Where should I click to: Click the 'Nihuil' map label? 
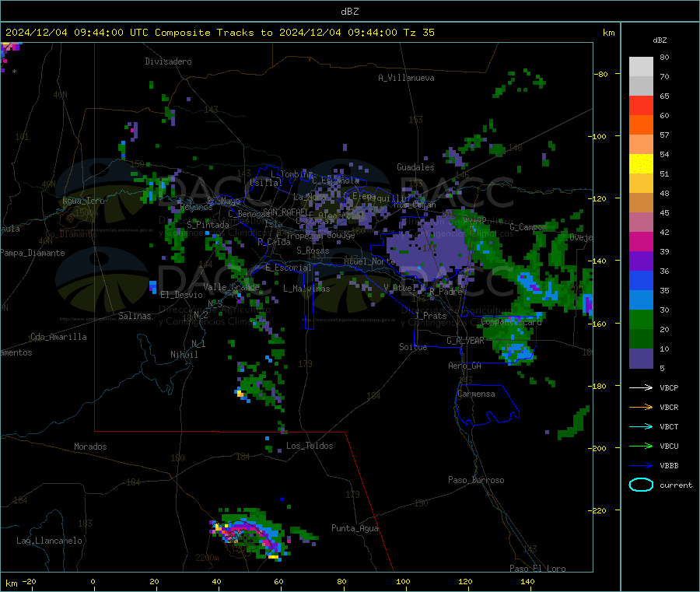(x=184, y=355)
